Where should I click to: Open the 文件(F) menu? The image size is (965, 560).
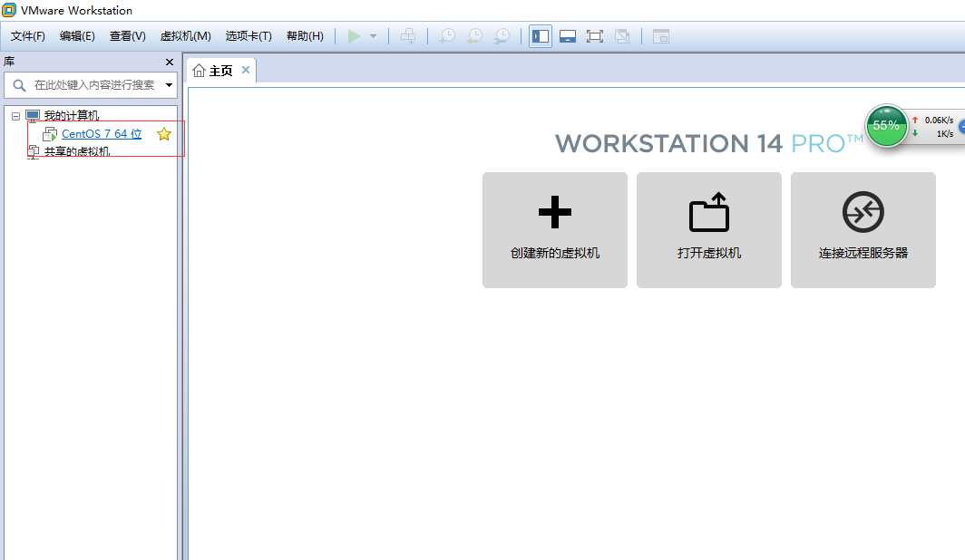pyautogui.click(x=28, y=36)
